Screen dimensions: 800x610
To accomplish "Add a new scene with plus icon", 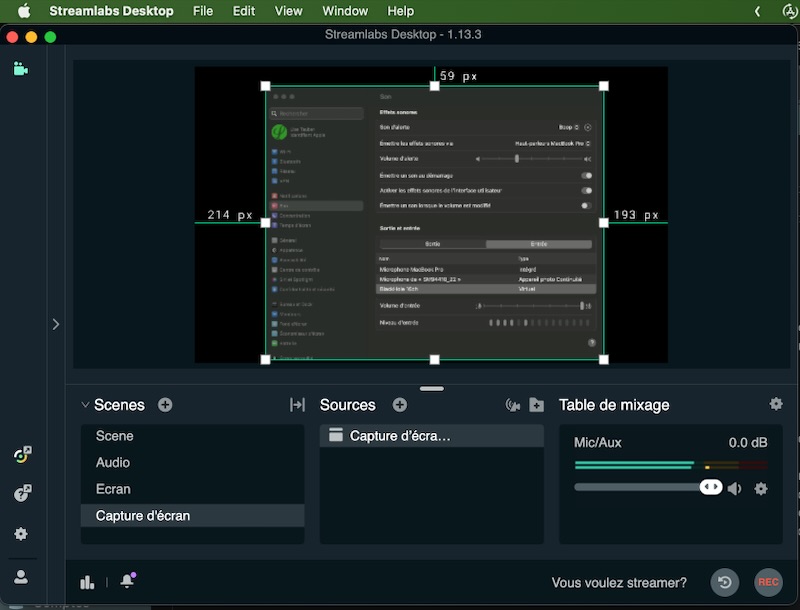I will 165,405.
